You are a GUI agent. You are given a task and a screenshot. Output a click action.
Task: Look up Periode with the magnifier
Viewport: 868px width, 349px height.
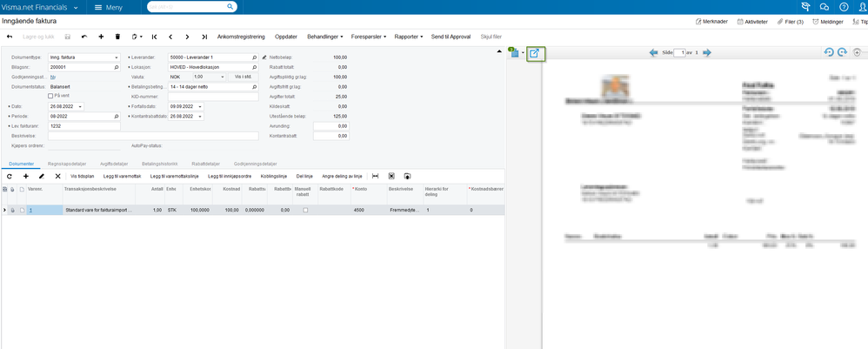pyautogui.click(x=117, y=117)
